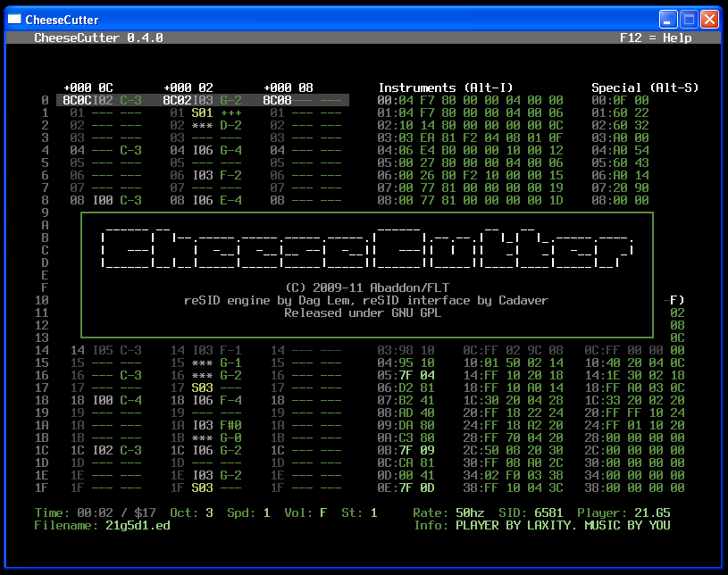Select instrument row '06:00 26 80 F2 10 00 00 15'
Image resolution: width=728 pixels, height=575 pixels.
(x=471, y=175)
